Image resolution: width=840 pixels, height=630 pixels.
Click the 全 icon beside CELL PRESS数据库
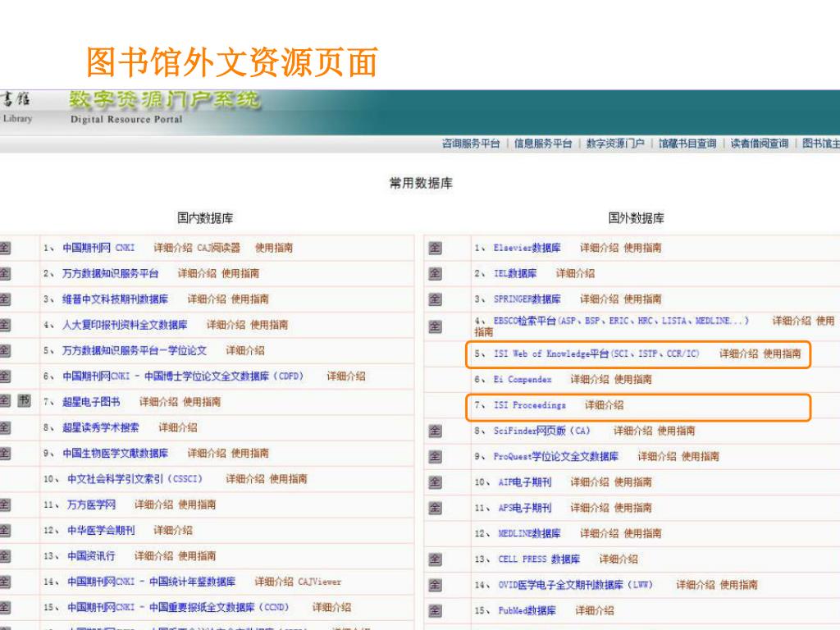pos(435,559)
